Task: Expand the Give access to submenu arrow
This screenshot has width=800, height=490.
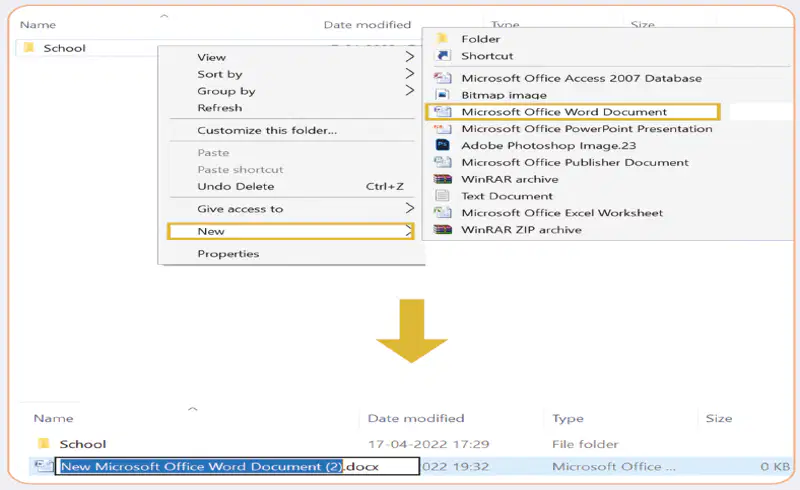Action: click(x=409, y=208)
